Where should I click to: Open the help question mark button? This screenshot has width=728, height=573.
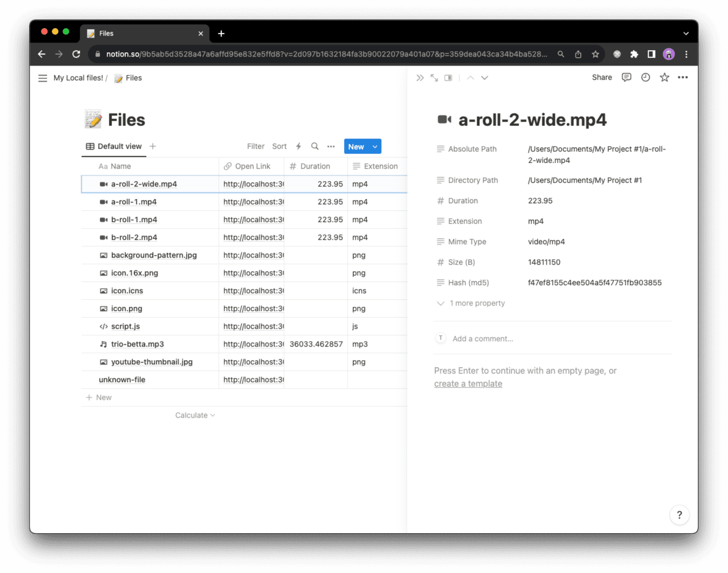679,515
